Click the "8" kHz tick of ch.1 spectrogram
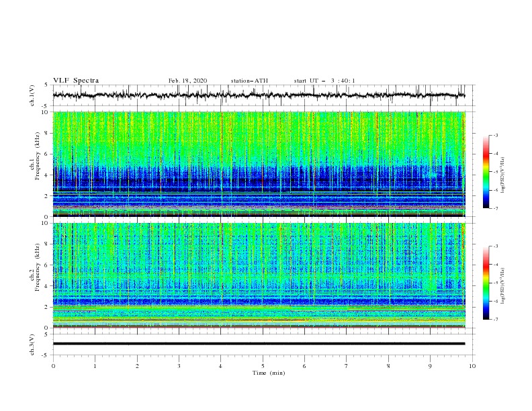Viewport: 532px width, 411px height. pos(47,133)
